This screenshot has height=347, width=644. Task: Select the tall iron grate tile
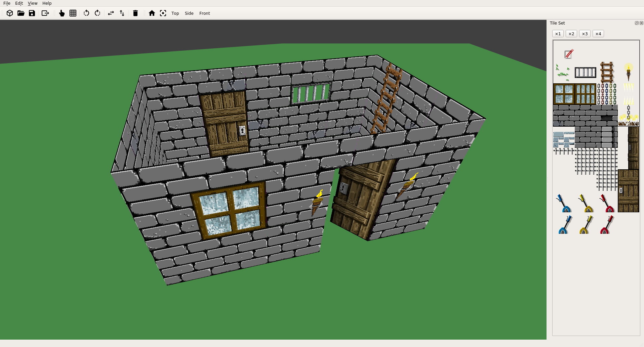tap(607, 169)
